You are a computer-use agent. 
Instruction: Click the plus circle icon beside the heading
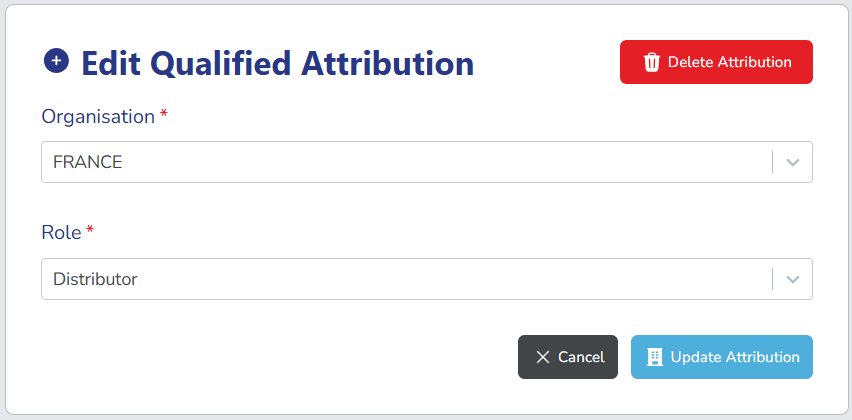tap(56, 61)
